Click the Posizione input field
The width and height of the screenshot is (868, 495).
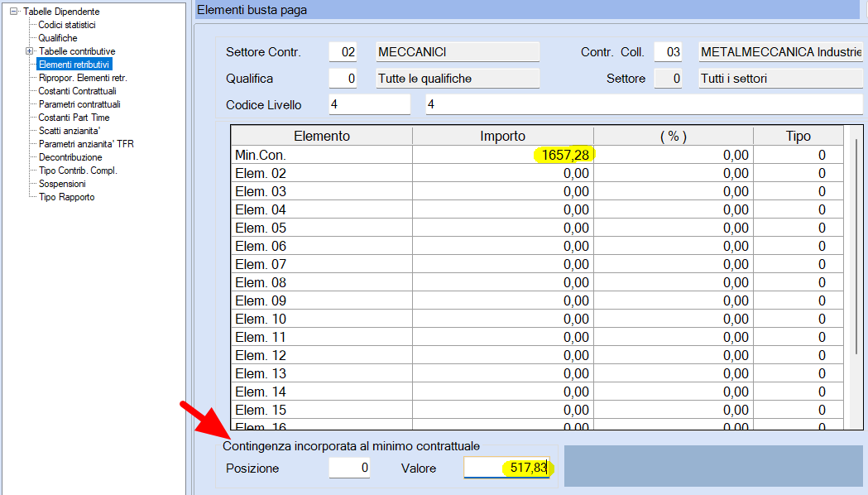point(349,468)
